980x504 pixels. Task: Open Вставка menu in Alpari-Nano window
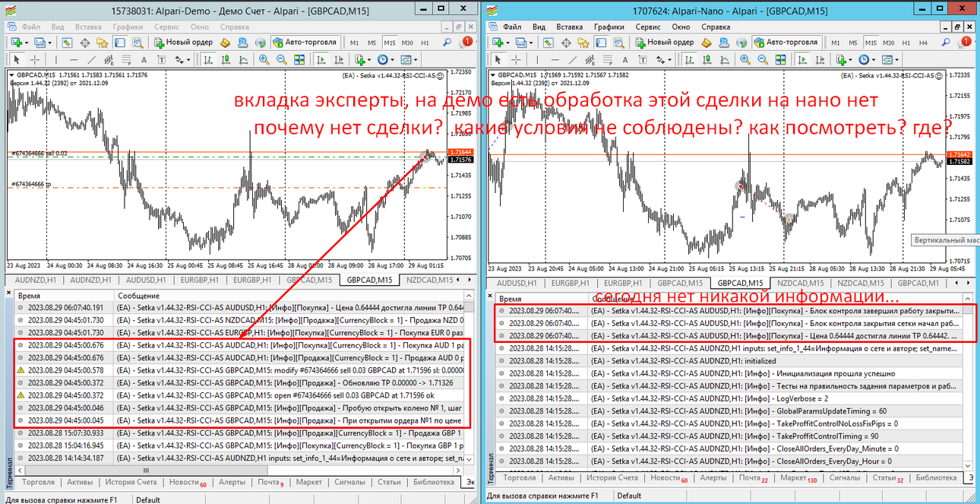pyautogui.click(x=569, y=26)
